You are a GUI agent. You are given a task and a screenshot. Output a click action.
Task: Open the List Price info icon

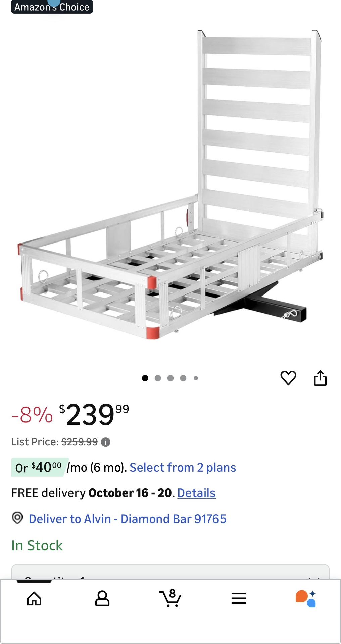[x=106, y=442]
